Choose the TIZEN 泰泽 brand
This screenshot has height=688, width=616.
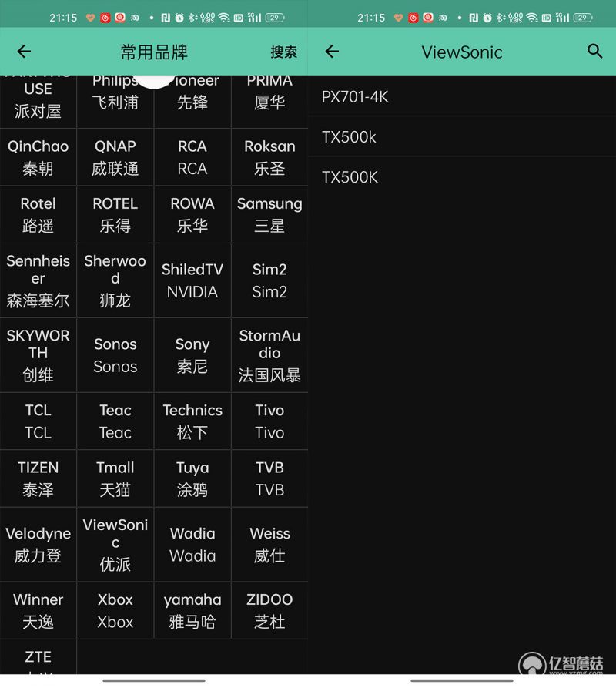pos(38,478)
